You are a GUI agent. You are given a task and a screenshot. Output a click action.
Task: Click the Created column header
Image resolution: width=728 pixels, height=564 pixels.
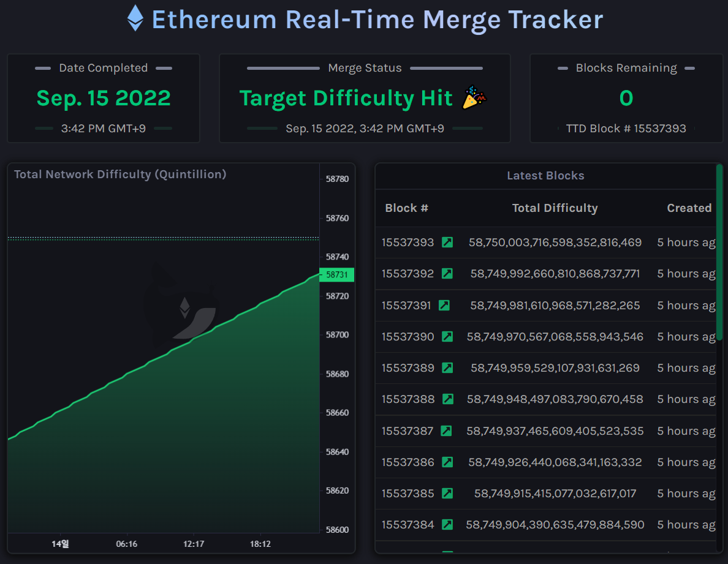coord(689,208)
